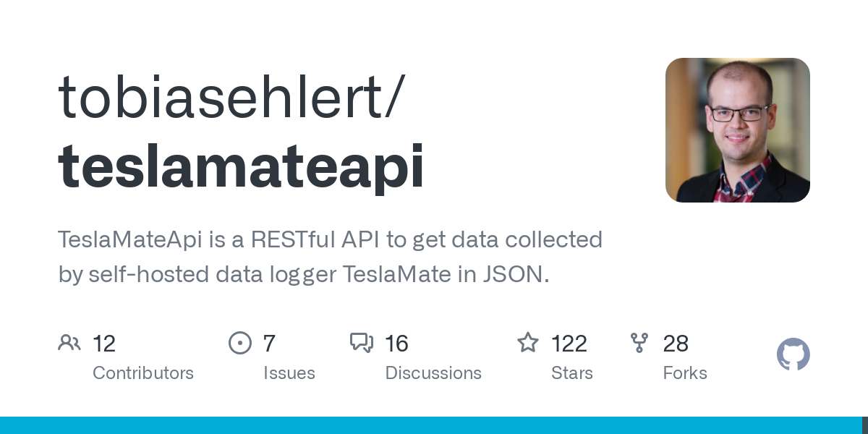Click the Discussions speech bubbles icon
The height and width of the screenshot is (434, 868).
pyautogui.click(x=362, y=342)
